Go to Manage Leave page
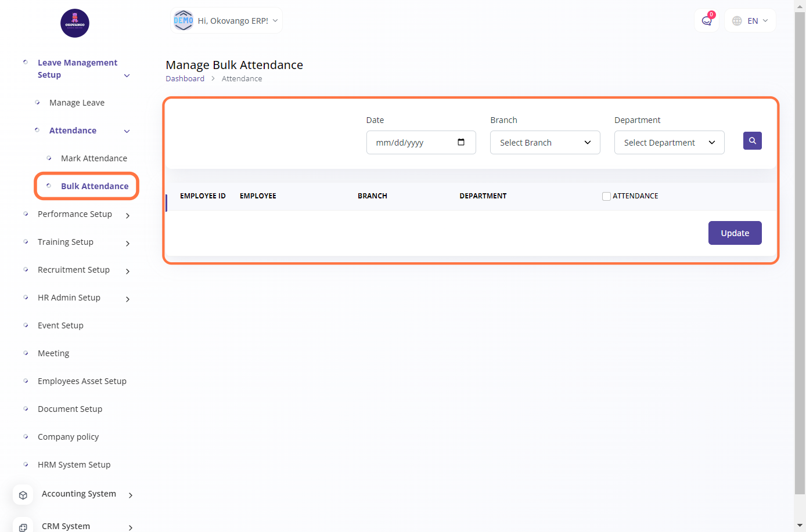Screen dimensions: 806x532 (77, 103)
